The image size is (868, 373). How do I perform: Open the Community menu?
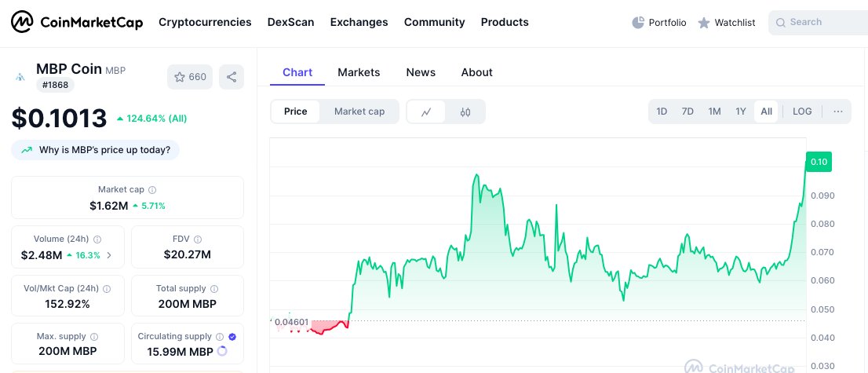[x=435, y=22]
